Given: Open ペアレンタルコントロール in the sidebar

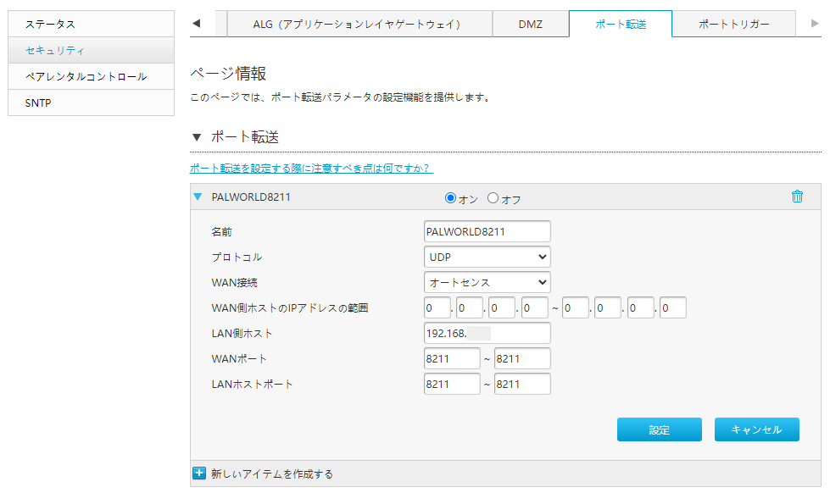Looking at the screenshot, I should pyautogui.click(x=91, y=77).
